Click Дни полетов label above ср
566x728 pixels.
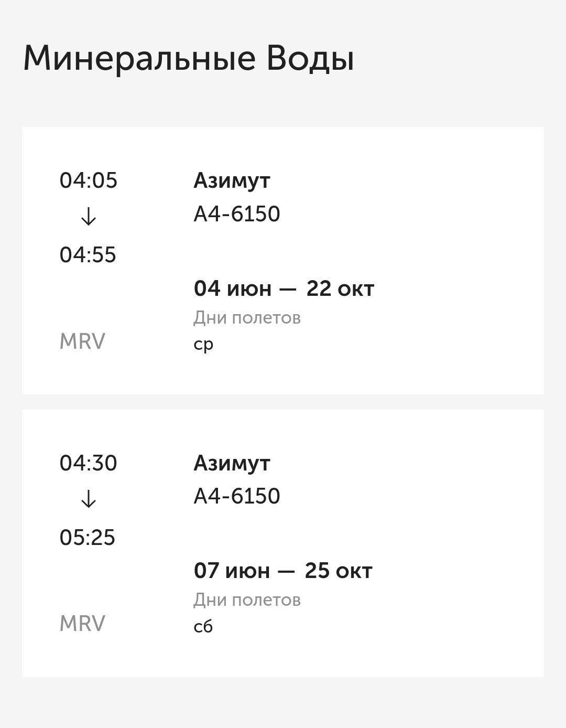tap(247, 317)
